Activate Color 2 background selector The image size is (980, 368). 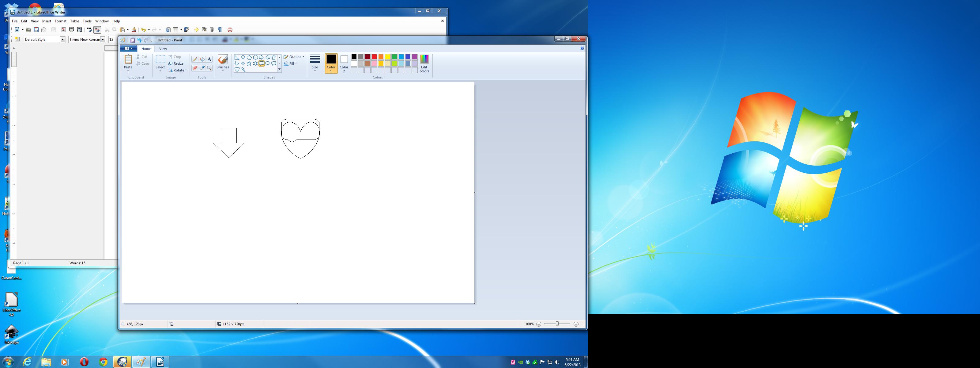tap(344, 63)
